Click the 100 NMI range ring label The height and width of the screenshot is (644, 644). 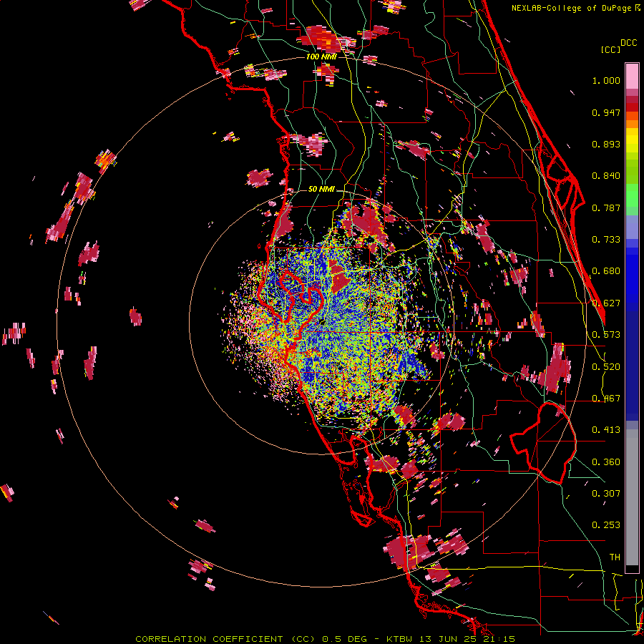tap(321, 57)
